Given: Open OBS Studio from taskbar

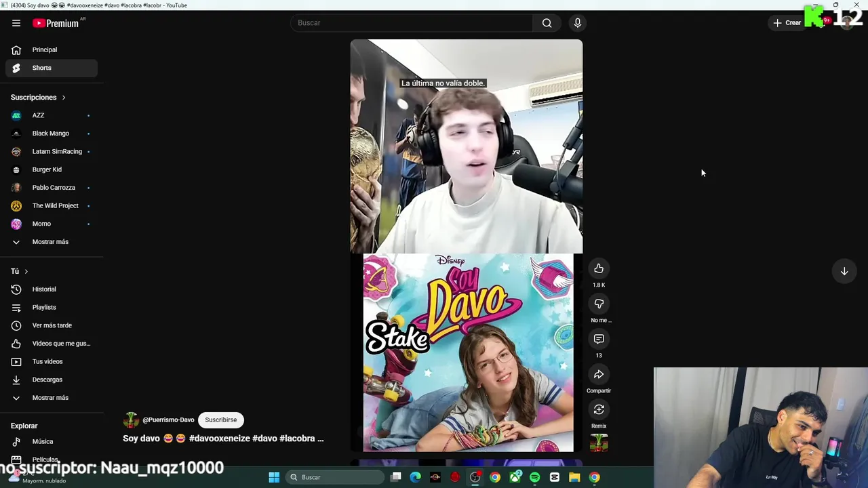Looking at the screenshot, I should pyautogui.click(x=475, y=477).
